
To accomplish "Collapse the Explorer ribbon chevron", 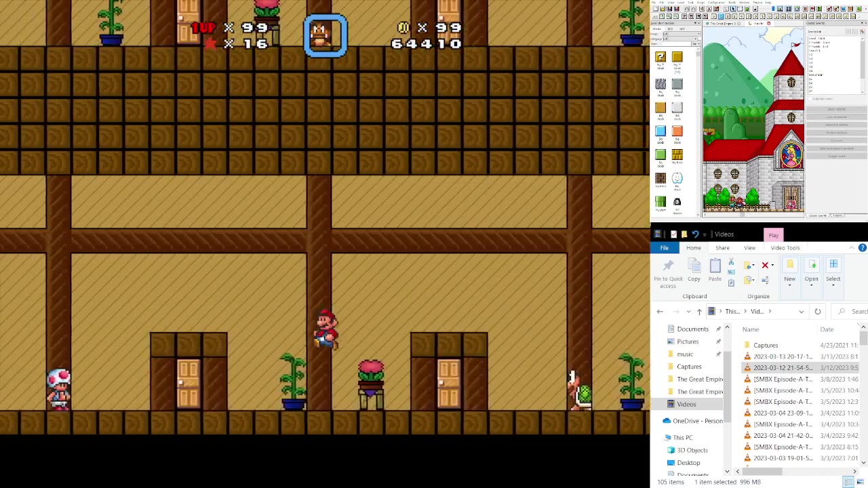I will (852, 248).
